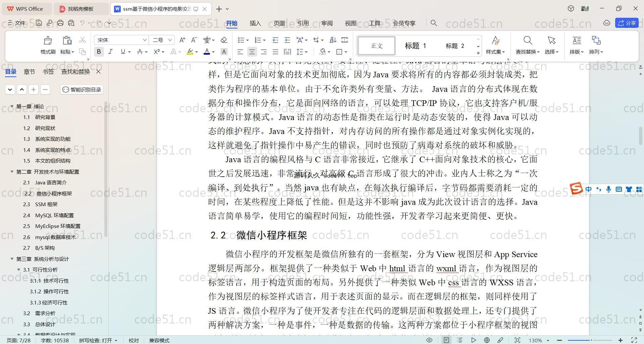Click the full screen icon in status bar
Screen dimensions: 644x344
[634, 340]
